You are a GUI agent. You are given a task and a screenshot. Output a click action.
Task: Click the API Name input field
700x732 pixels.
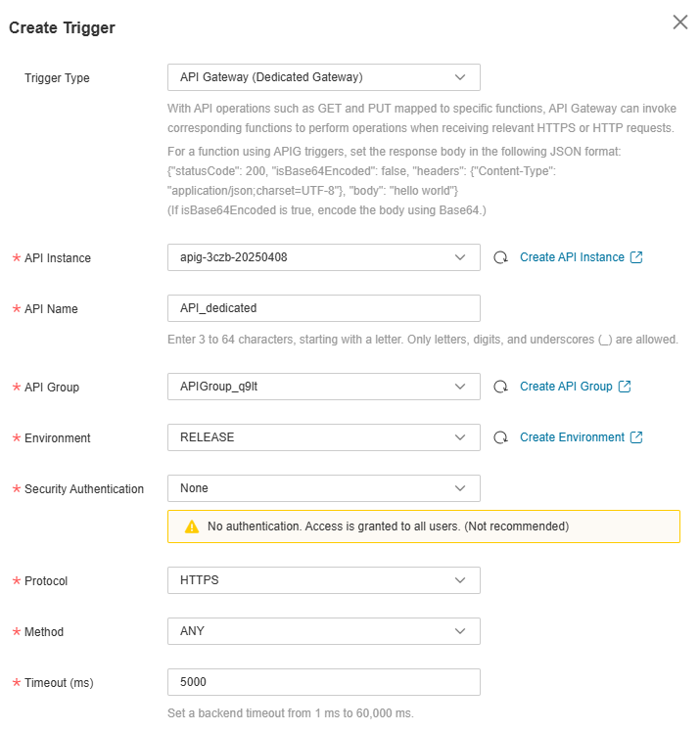tap(323, 308)
